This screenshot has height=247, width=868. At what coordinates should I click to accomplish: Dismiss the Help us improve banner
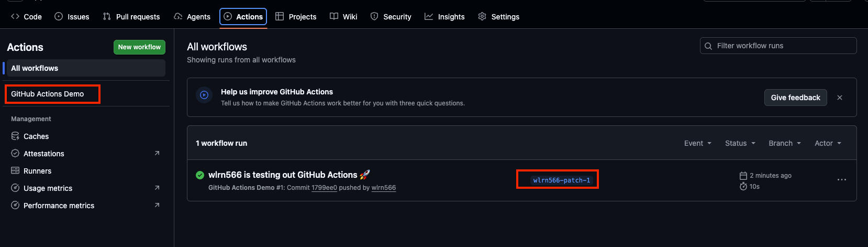click(x=840, y=98)
